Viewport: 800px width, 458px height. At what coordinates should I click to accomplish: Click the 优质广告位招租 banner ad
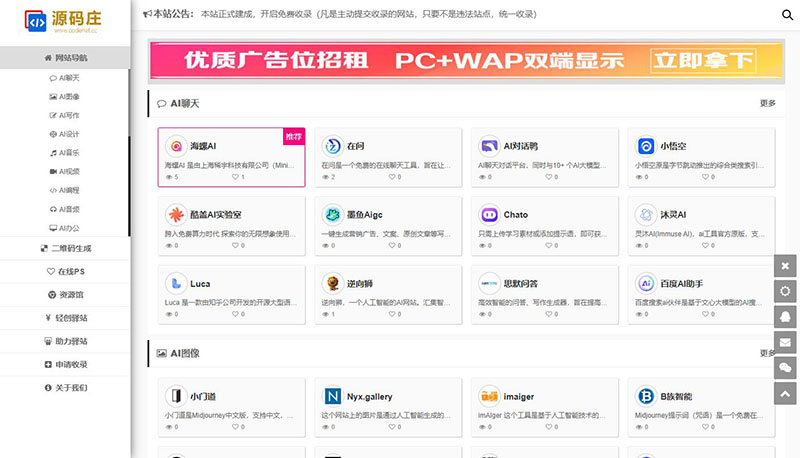pyautogui.click(x=466, y=61)
